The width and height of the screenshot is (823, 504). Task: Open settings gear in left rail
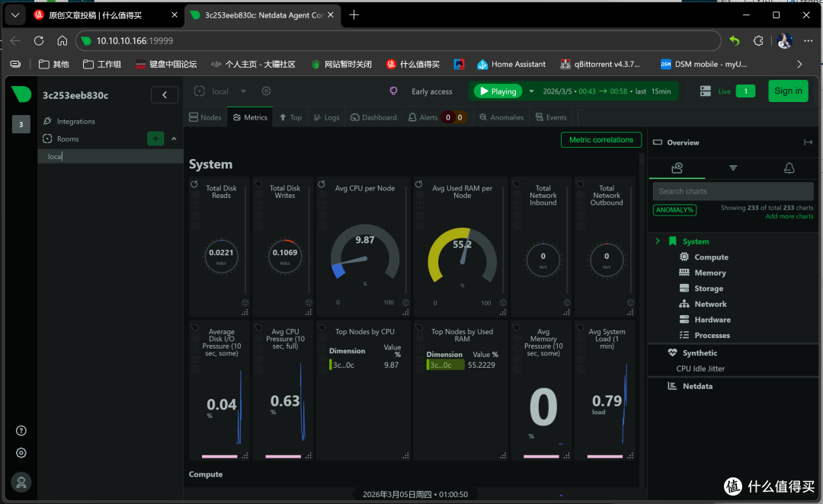(21, 452)
